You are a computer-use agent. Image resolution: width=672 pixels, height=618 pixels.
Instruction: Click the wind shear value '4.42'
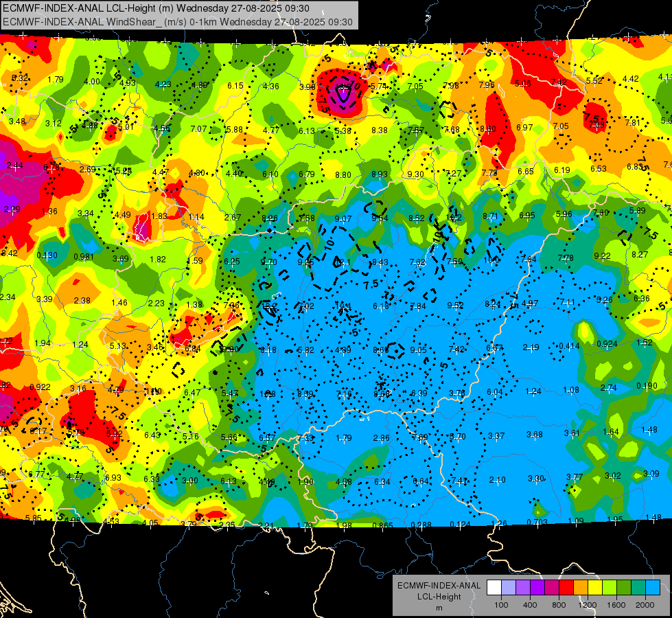630,79
